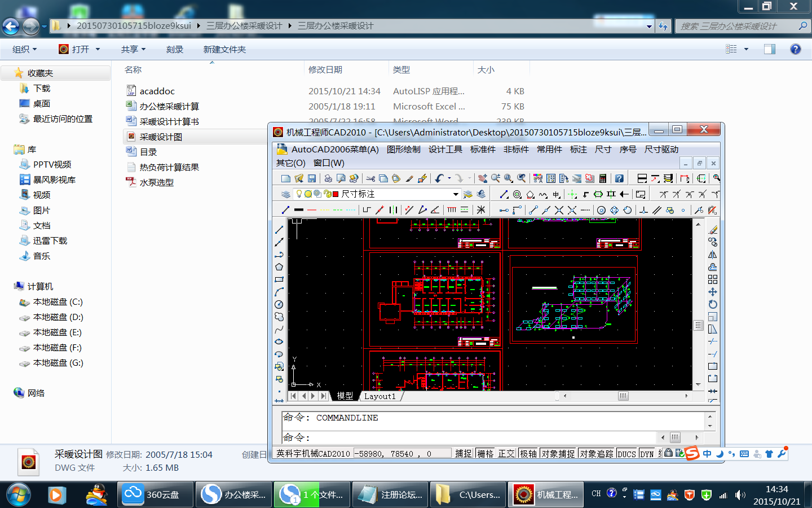Click the 刻录 button in Explorer toolbar
This screenshot has height=508, width=812.
point(174,50)
